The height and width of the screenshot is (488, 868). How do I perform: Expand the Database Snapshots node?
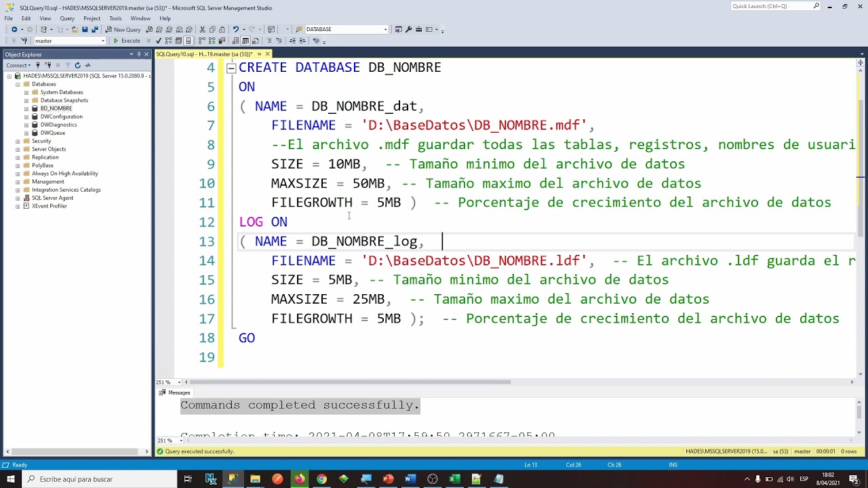click(26, 100)
